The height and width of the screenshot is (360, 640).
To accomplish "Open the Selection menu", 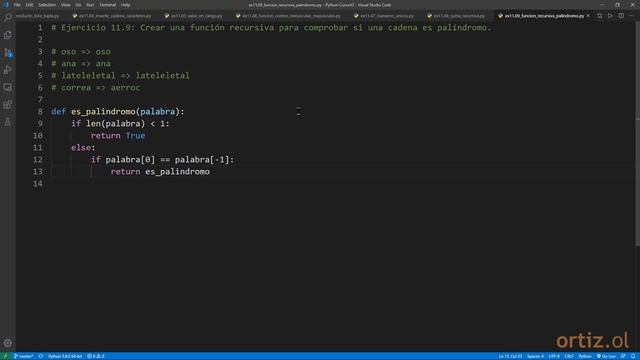I will click(47, 5).
